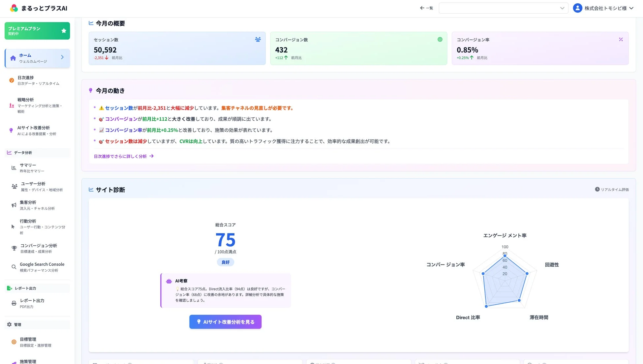Click the 集客分析 megaphone icon
The image size is (643, 364).
point(14,205)
